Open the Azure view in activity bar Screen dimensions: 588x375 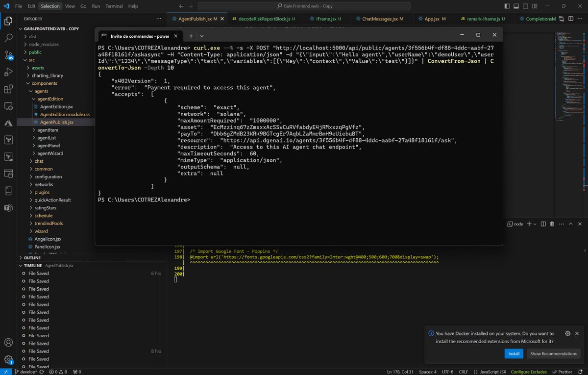pos(8,123)
